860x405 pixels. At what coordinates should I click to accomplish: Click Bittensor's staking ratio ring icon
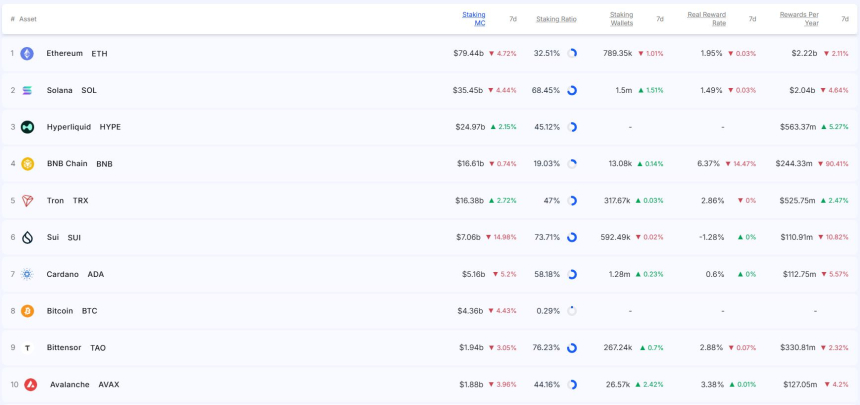pos(572,348)
